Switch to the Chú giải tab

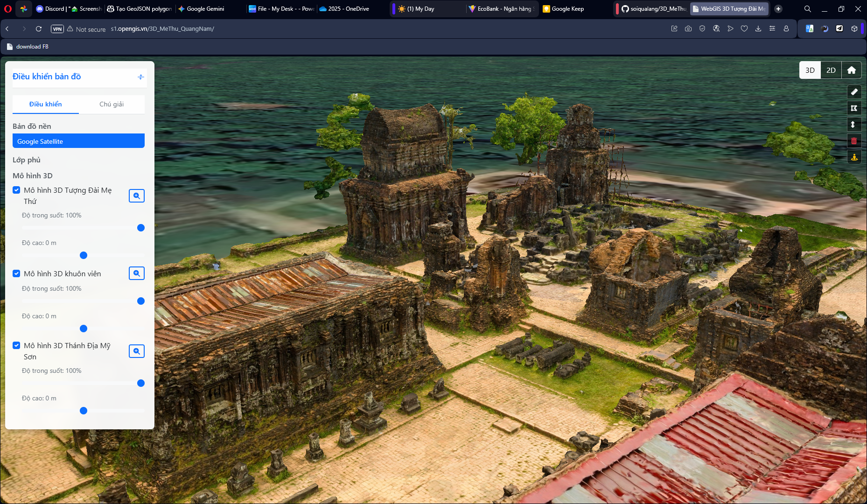click(x=112, y=104)
